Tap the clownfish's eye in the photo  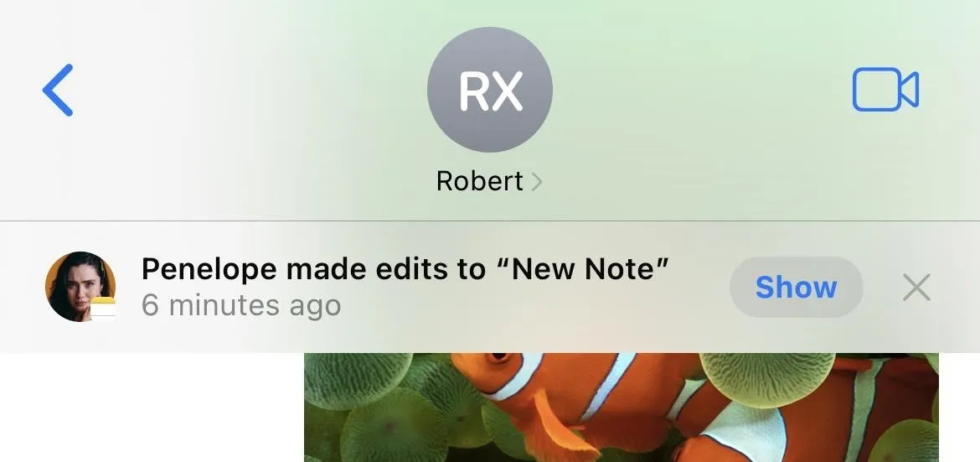click(497, 357)
